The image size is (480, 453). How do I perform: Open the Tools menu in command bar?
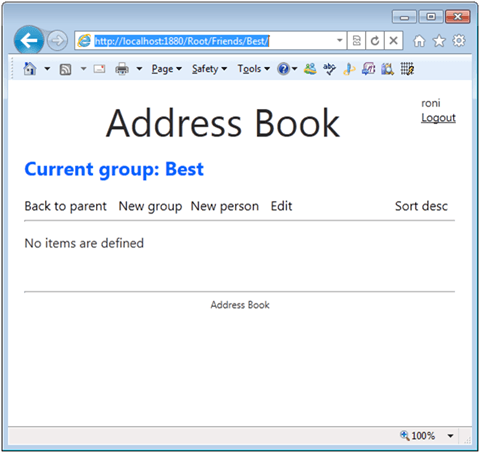253,69
